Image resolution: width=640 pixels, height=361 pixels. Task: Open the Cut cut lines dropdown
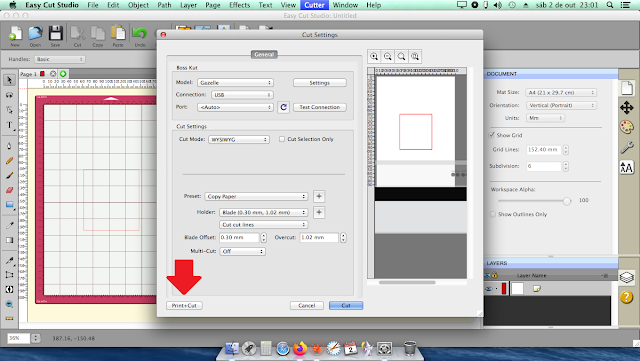point(264,225)
